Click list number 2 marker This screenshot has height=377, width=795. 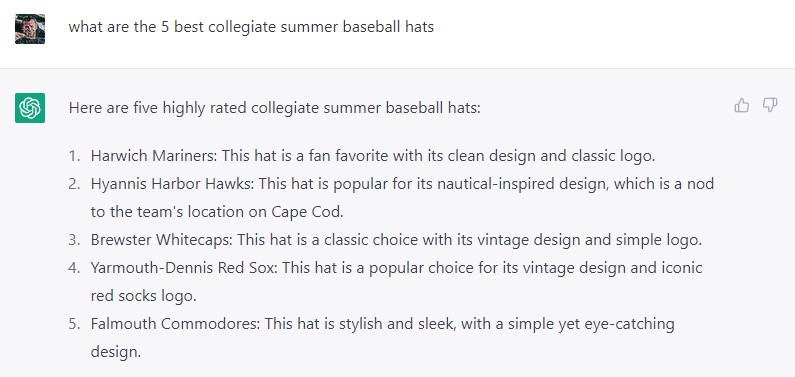pyautogui.click(x=75, y=184)
